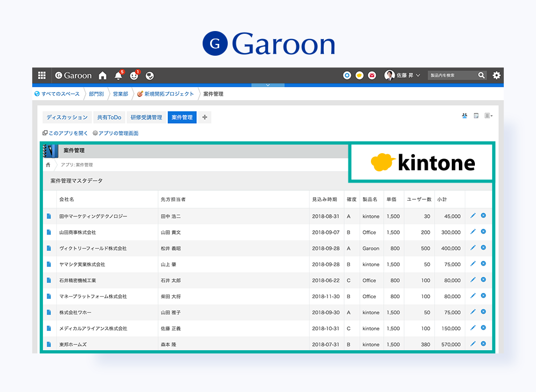This screenshot has height=392, width=536.
Task: Open the red mail icon in header
Action: 372,76
